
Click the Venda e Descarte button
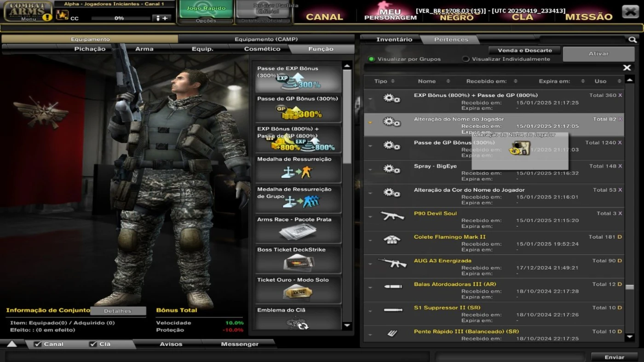524,51
